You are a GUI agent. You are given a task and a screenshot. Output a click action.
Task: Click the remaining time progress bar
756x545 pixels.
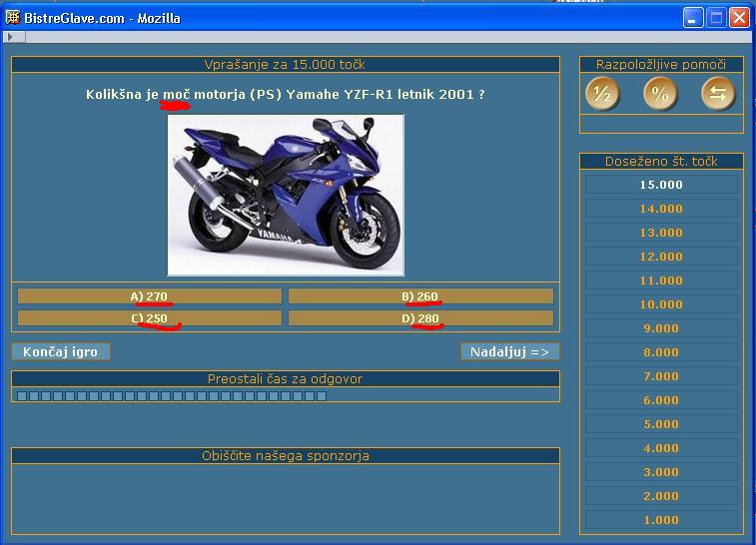pos(286,396)
